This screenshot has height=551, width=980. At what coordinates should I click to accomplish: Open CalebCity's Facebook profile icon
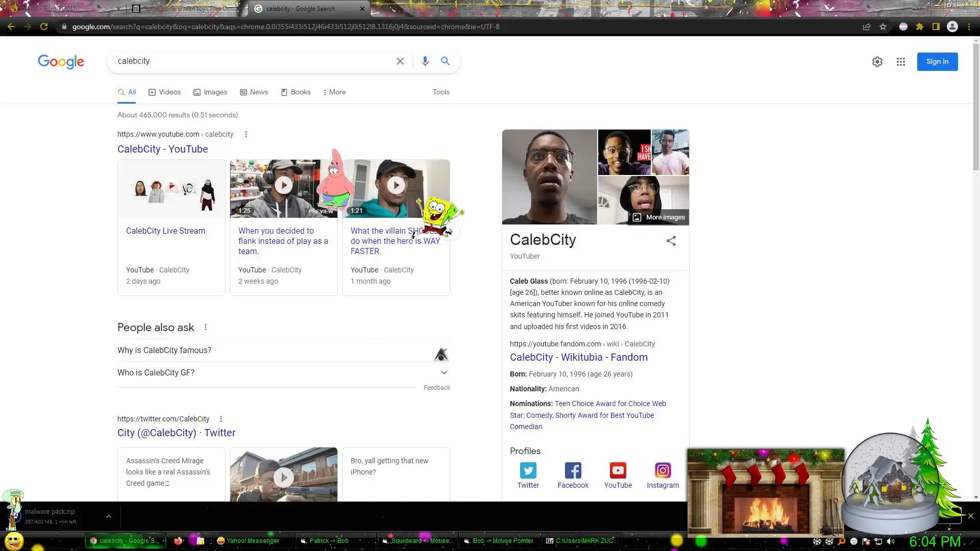573,470
